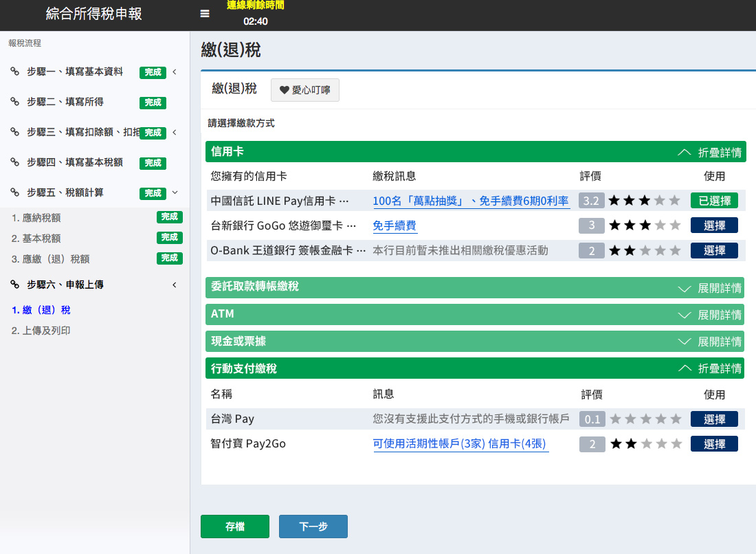756x554 pixels.
Task: Expand the 現金或票據 section
Action: pos(710,342)
